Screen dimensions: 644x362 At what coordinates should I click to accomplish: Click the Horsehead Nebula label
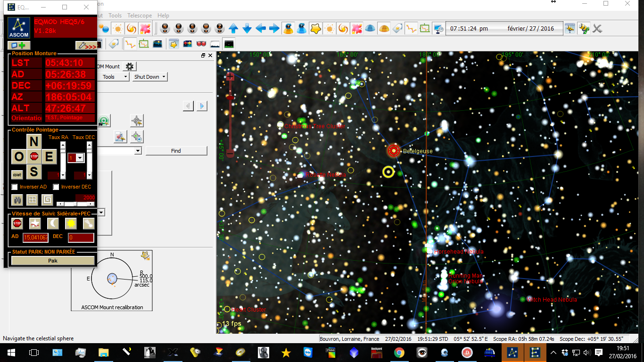459,252
